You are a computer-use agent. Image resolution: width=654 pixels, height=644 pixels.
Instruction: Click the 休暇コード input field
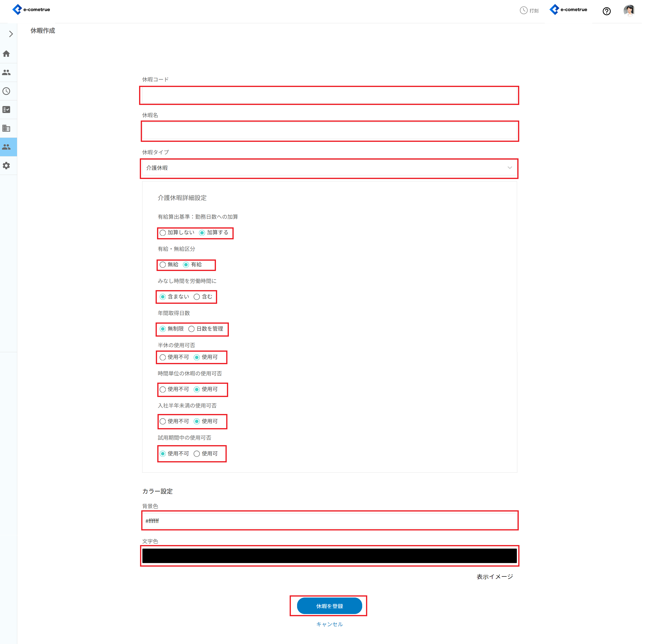pyautogui.click(x=329, y=96)
